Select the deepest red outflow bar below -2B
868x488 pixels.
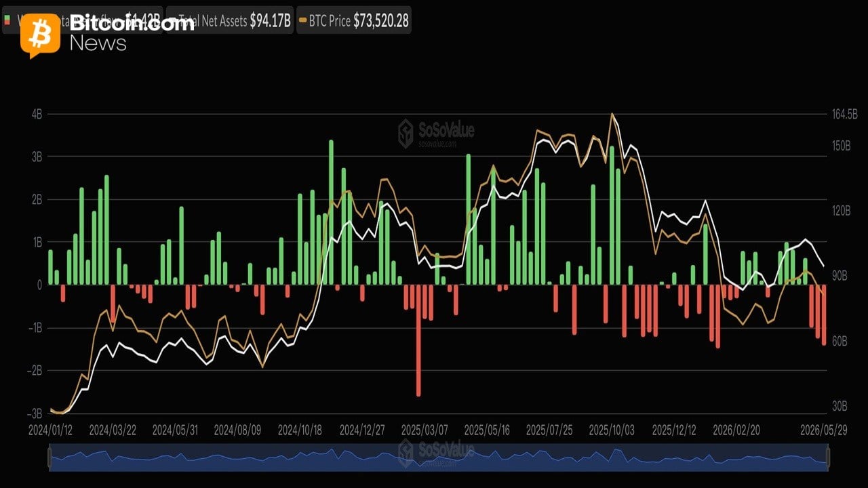(x=418, y=340)
